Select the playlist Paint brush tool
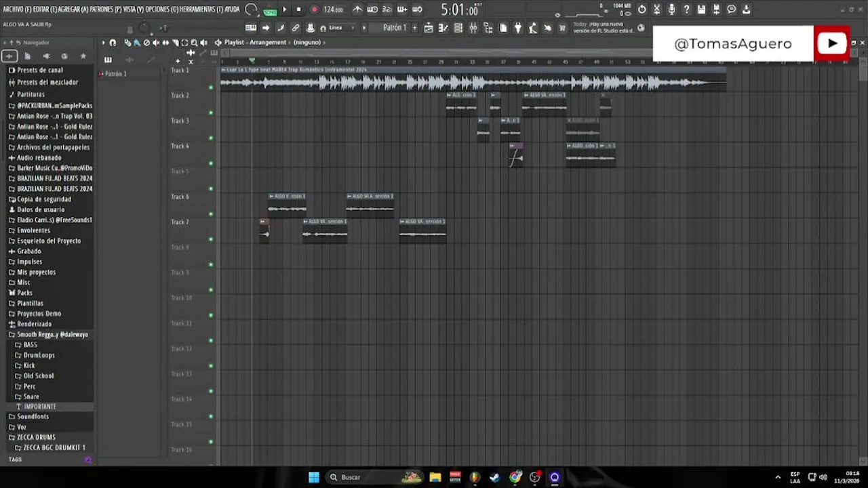 (x=136, y=43)
